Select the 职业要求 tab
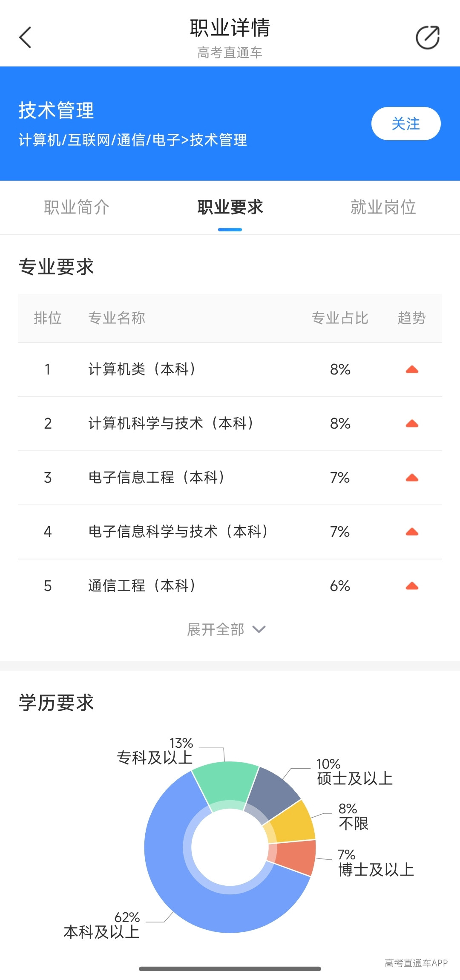 point(230,208)
